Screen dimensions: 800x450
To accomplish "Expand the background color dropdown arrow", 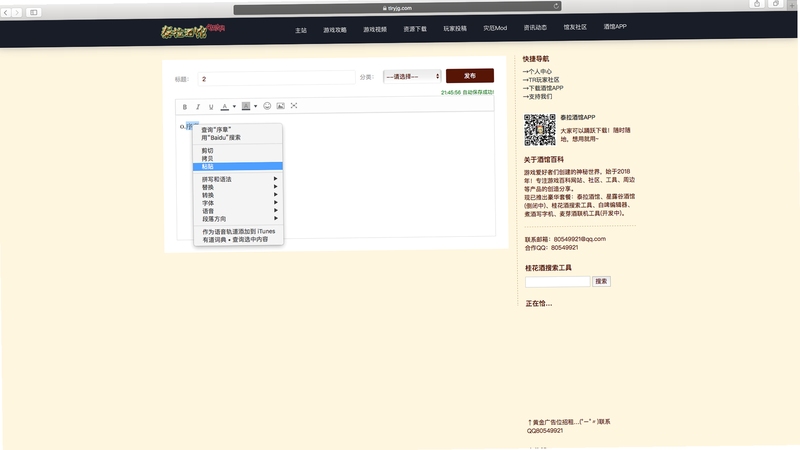I will (x=255, y=106).
